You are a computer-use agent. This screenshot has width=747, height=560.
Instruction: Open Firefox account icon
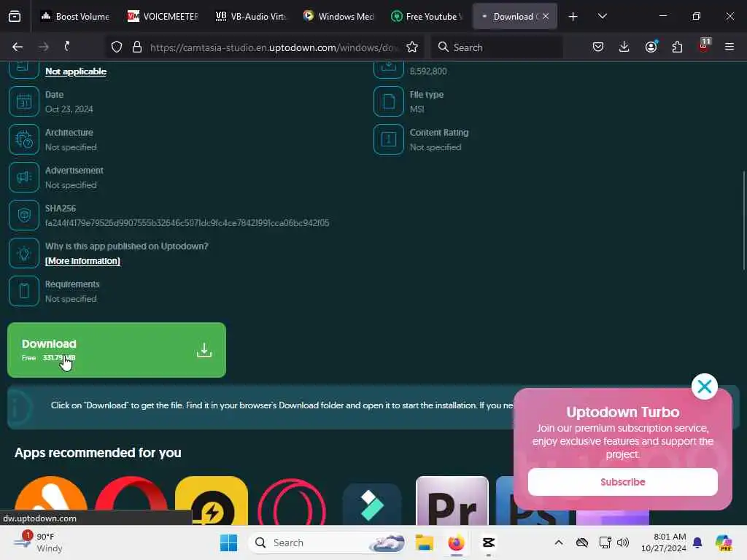tap(651, 47)
